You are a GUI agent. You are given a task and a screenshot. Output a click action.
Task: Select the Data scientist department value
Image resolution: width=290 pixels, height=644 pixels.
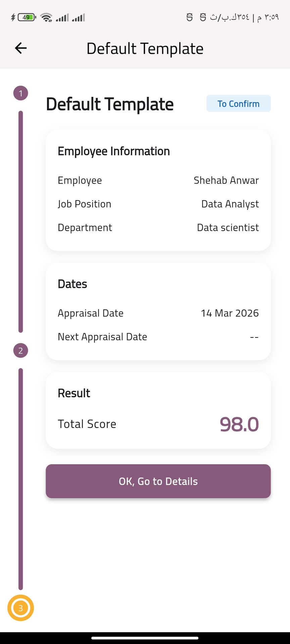tap(228, 227)
